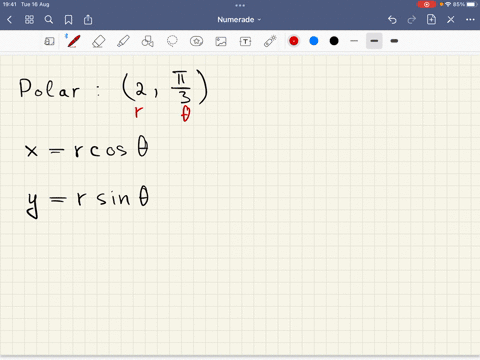Open the more options ellipsis menu
Screen dimensions: 480x360
pos(470,20)
